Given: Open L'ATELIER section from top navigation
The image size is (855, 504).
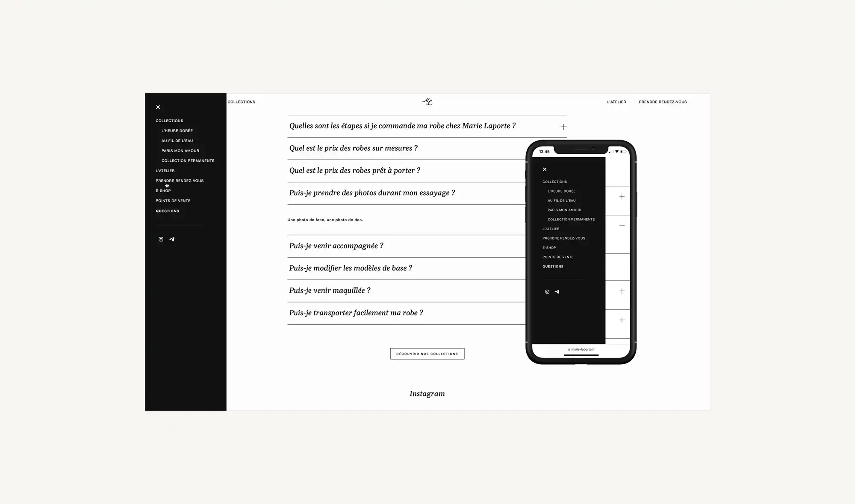Looking at the screenshot, I should click(x=616, y=101).
